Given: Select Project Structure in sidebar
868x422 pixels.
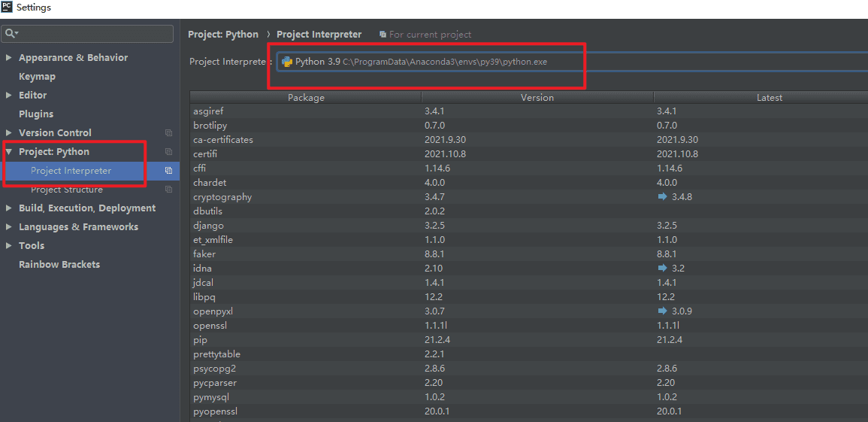Looking at the screenshot, I should tap(66, 190).
